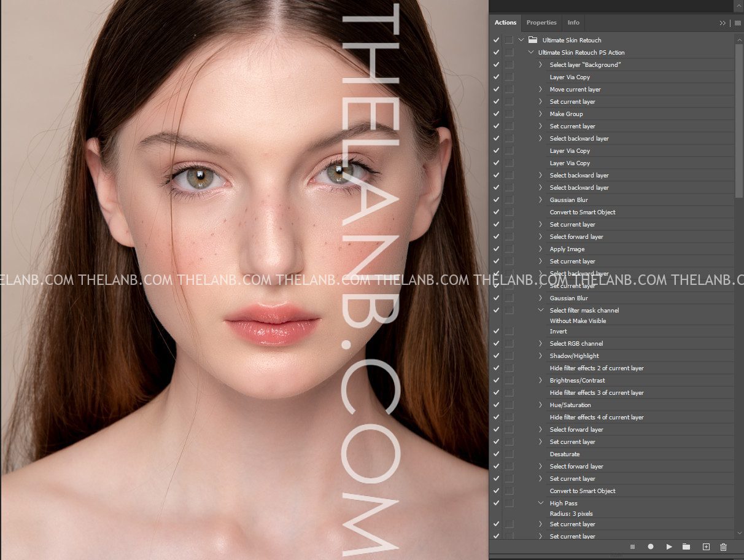Click folder icon of Ultimate Skin Retouch set
The image size is (744, 560).
(532, 40)
